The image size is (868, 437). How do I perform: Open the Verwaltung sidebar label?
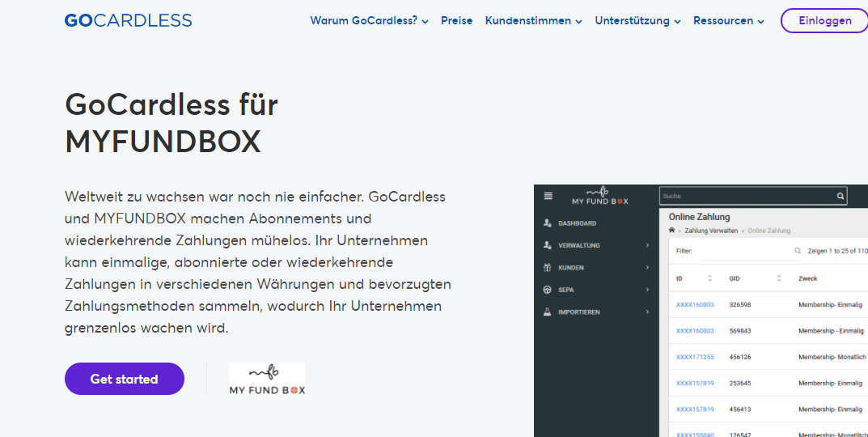[x=579, y=245]
